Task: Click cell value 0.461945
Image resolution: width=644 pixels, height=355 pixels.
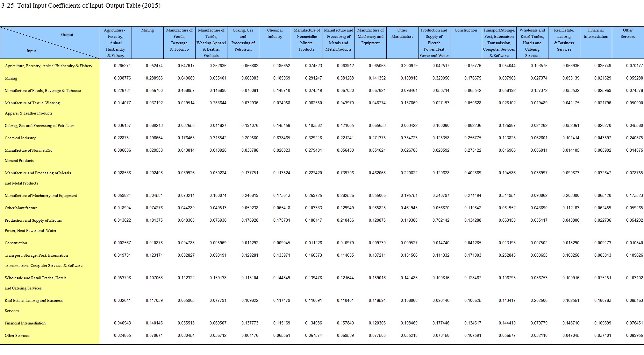Action: 409,208
